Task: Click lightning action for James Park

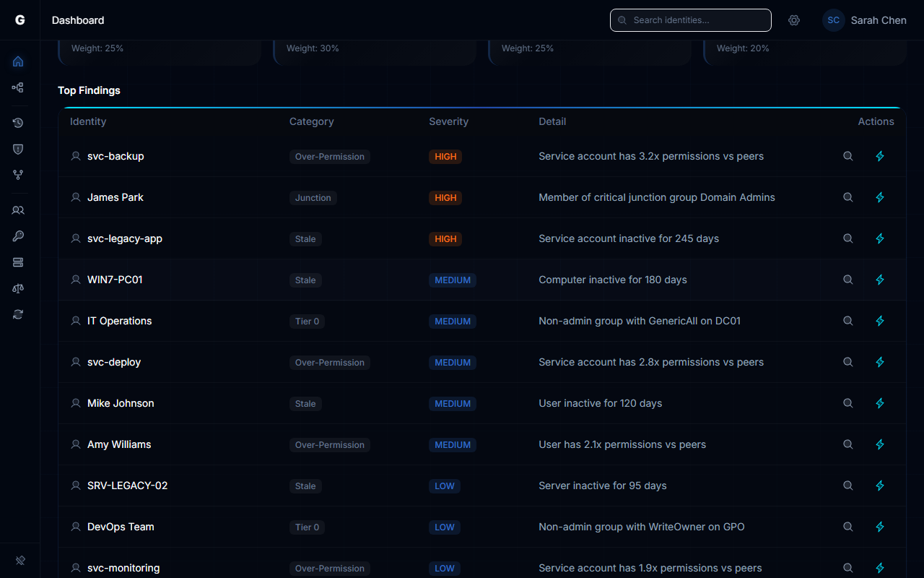Action: coord(880,197)
